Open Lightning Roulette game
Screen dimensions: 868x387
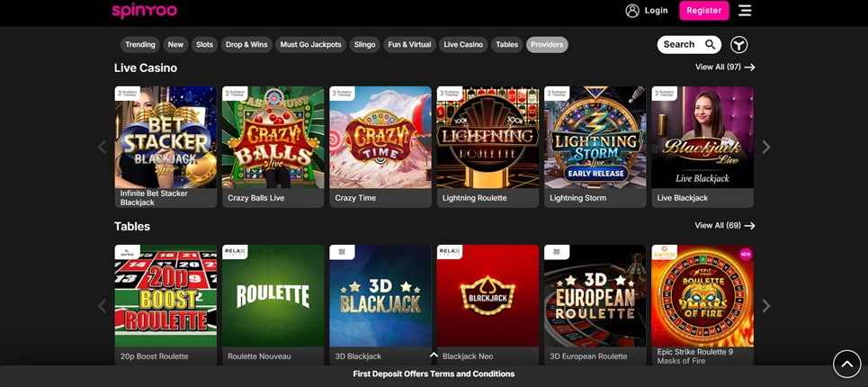tap(488, 147)
